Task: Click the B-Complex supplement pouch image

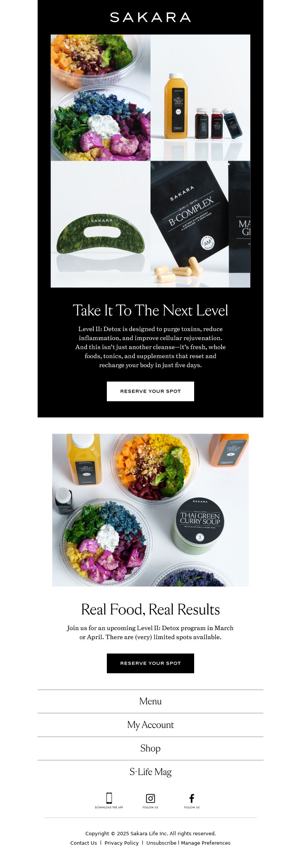Action: (x=201, y=224)
